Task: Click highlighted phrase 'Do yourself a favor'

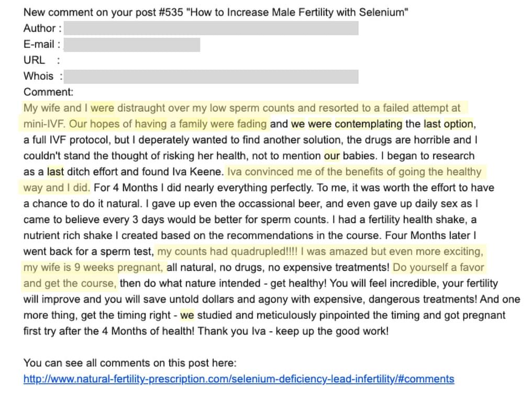Action: point(438,267)
